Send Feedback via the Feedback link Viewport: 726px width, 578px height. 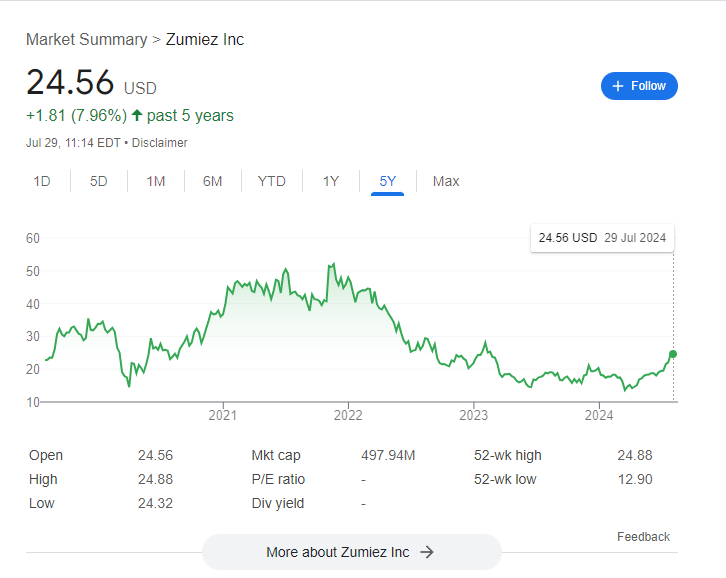[x=643, y=537]
